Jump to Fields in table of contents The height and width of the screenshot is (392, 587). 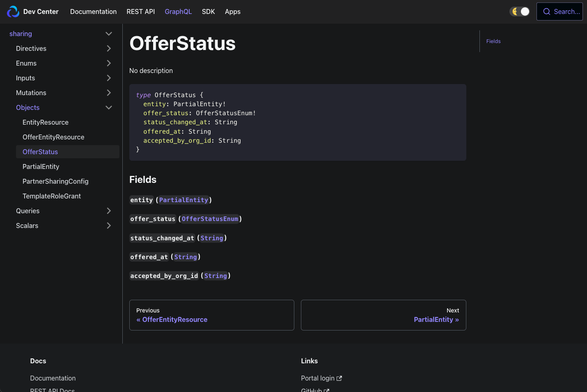[493, 41]
